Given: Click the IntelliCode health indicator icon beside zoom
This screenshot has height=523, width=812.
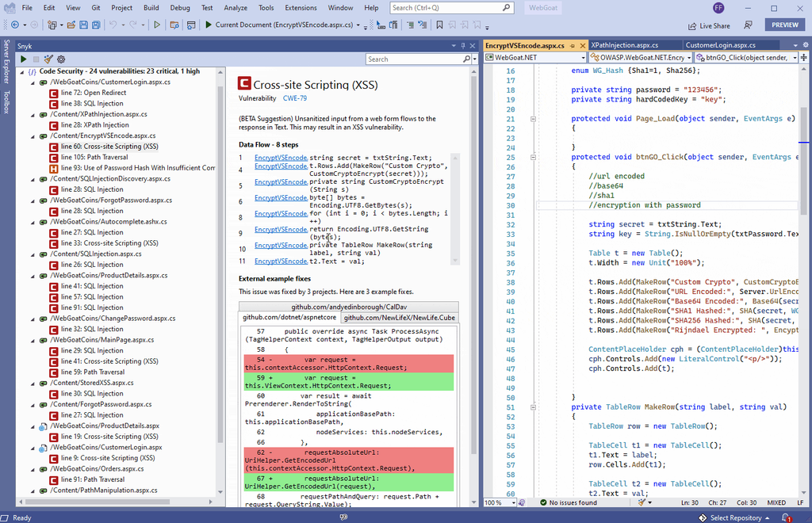Looking at the screenshot, I should [522, 502].
